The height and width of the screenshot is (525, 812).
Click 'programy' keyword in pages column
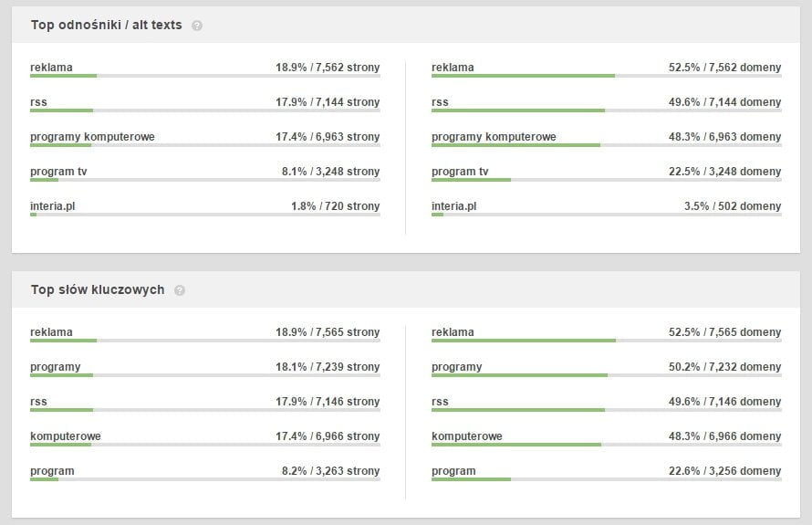click(55, 367)
